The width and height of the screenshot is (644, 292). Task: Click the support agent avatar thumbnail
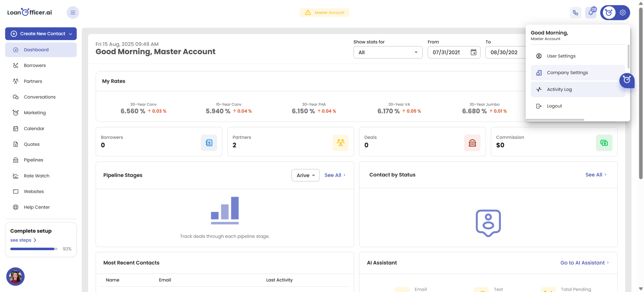click(15, 276)
